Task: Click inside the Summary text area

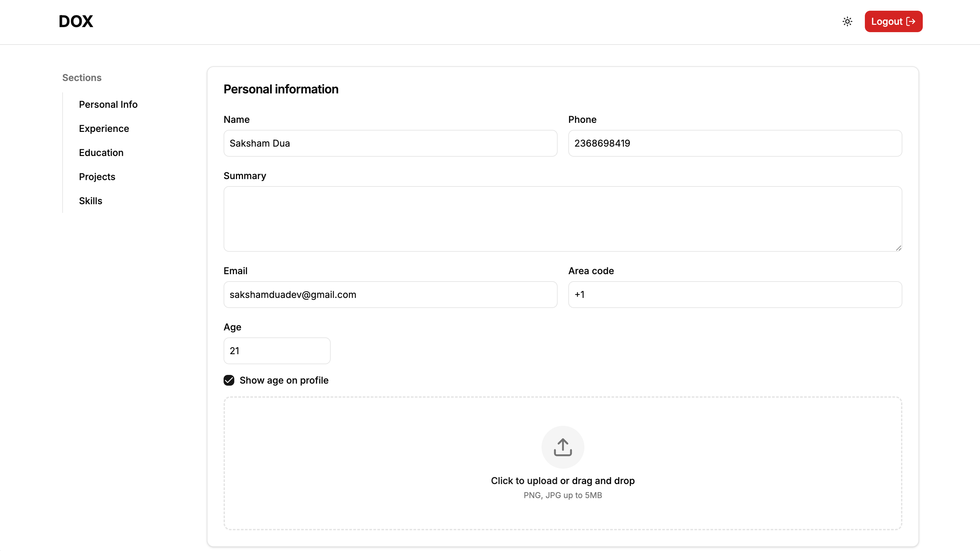Action: tap(562, 219)
